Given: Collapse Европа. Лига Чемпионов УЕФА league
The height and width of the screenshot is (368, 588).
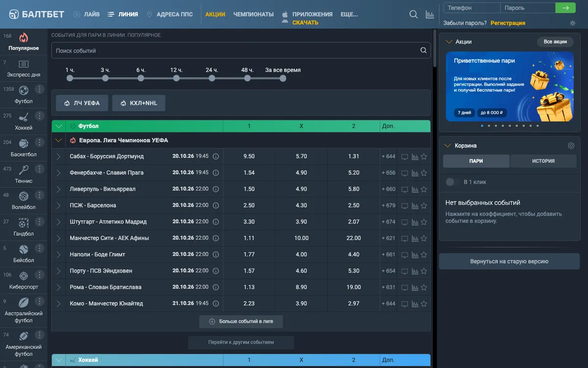Looking at the screenshot, I should point(59,140).
